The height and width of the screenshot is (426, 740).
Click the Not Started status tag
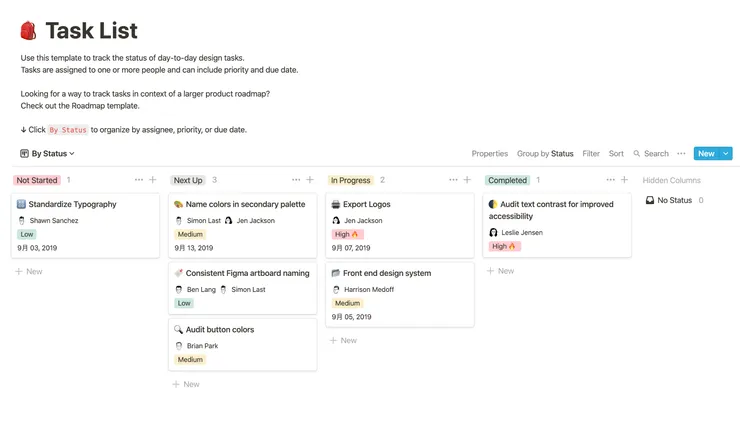(x=37, y=181)
